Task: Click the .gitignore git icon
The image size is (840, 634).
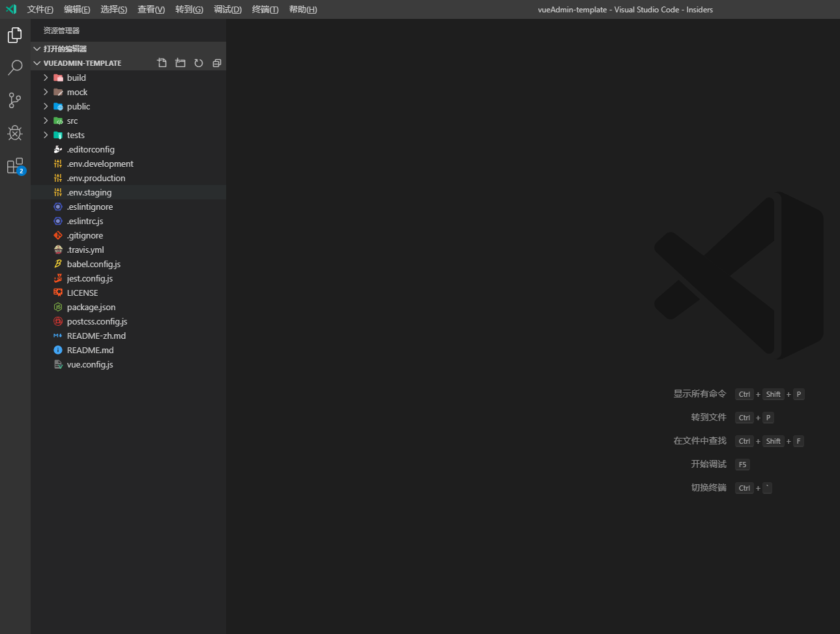Action: coord(58,235)
